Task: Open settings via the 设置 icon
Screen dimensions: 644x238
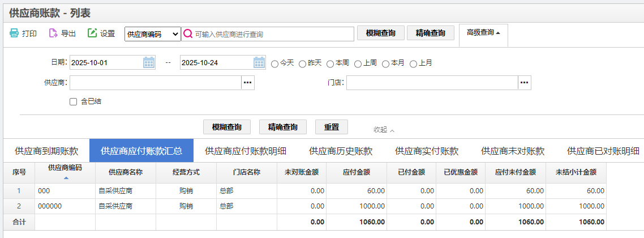Action: point(92,33)
